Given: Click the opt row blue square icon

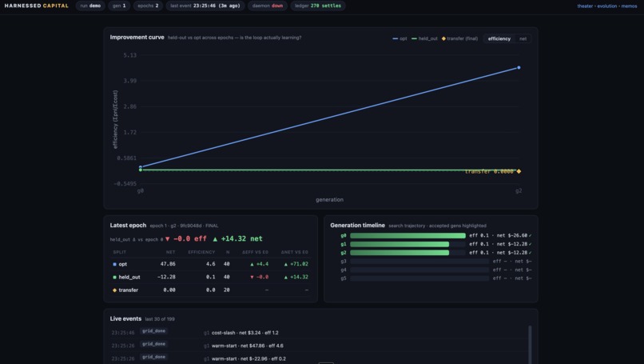Looking at the screenshot, I should pyautogui.click(x=114, y=264).
